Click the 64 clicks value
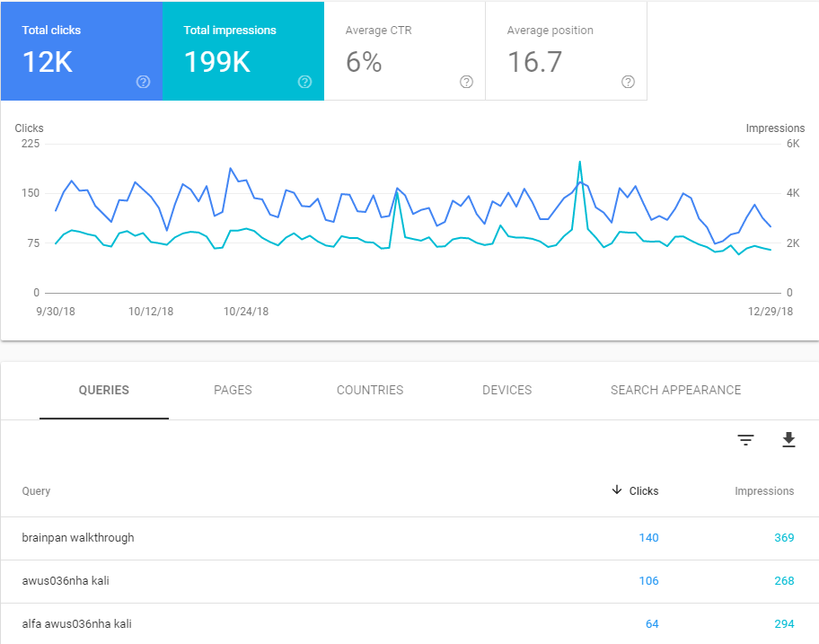 click(x=652, y=624)
